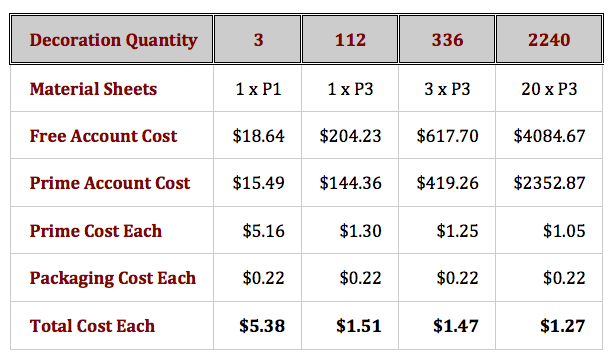Screen dimensions: 612x361
Task: Select the $18.64 free account cost
Action: pyautogui.click(x=258, y=136)
